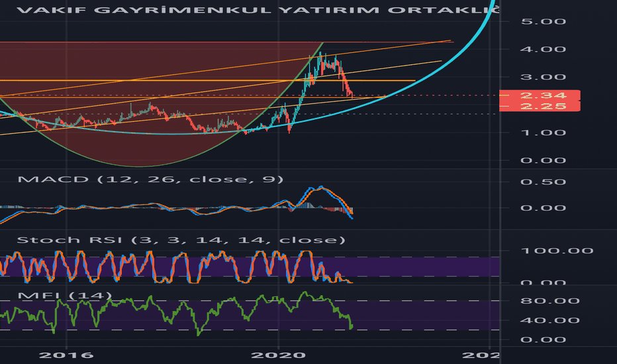Select the MACD (12, 26, close, 9) indicator label
This screenshot has width=617, height=364.
pyautogui.click(x=150, y=179)
